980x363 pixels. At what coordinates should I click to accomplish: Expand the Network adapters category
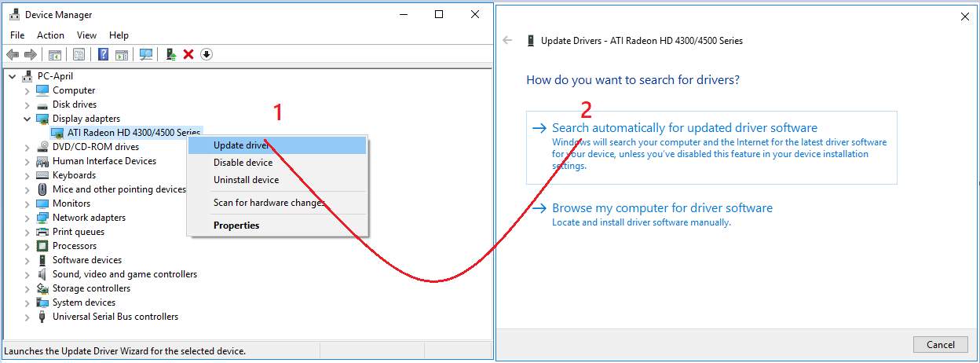point(27,218)
